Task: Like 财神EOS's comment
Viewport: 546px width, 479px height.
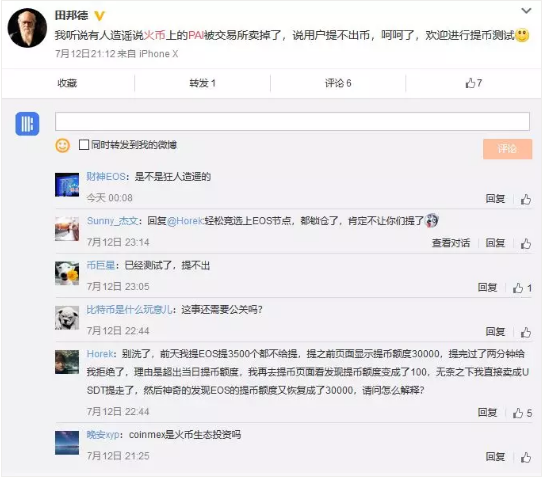Action: (x=525, y=199)
